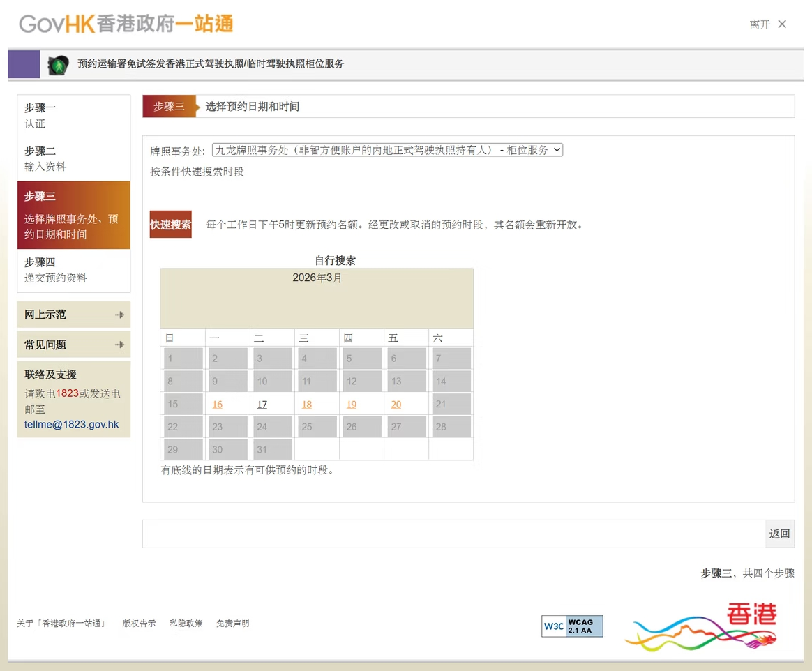
Task: Select March 16 on the calendar
Action: 216,404
